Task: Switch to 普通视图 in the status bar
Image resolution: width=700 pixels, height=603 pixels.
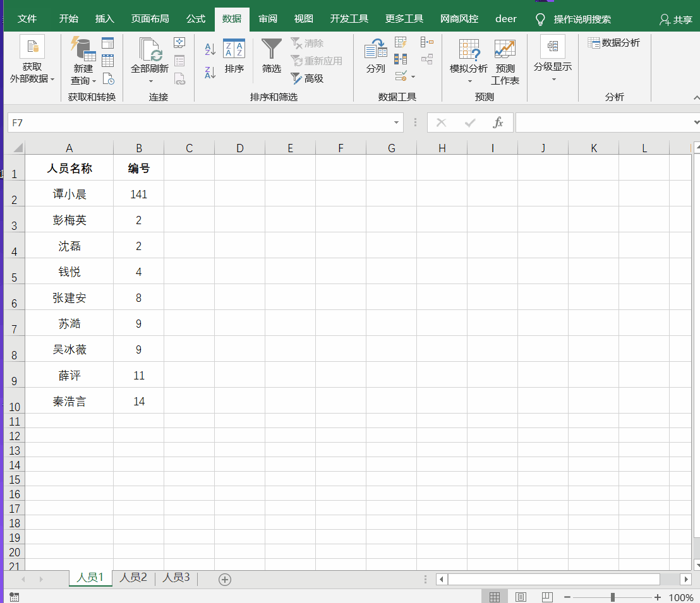Action: coord(495,596)
